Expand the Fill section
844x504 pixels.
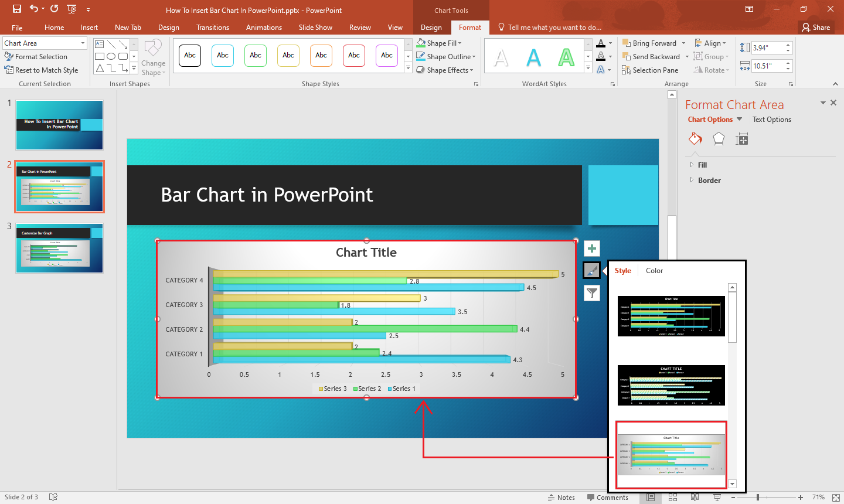702,165
